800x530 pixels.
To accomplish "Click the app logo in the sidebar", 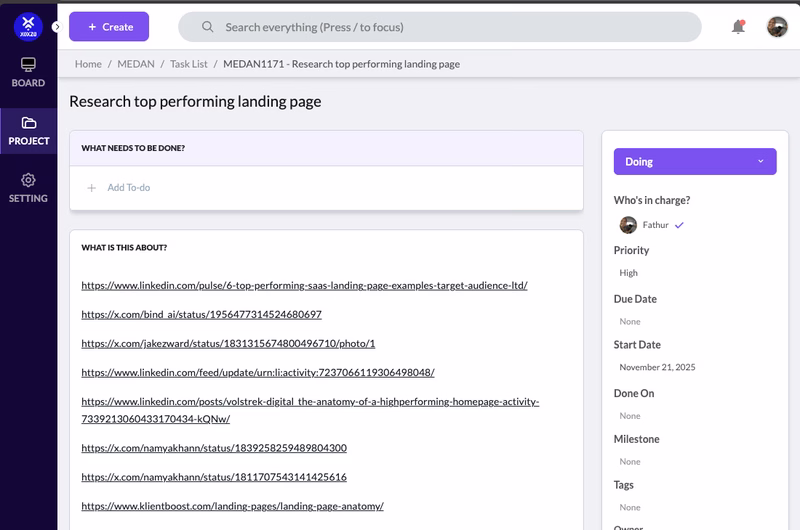I will [28, 27].
